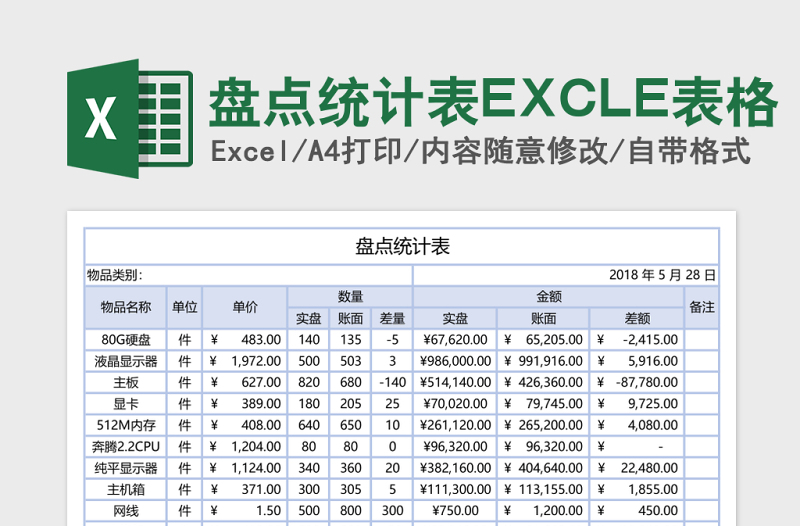This screenshot has height=526, width=800.
Task: Click the 账面 amount 79,745.00 cell
Action: pos(543,404)
